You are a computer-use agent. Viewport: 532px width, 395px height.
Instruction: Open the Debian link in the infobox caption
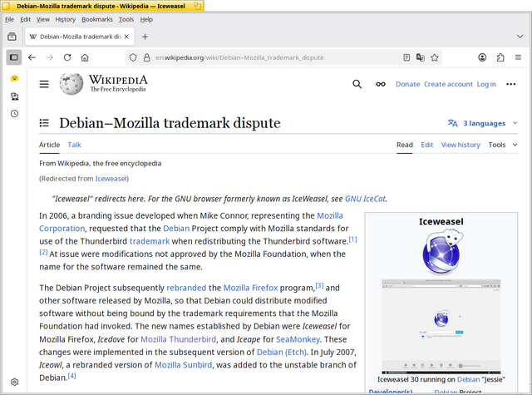[x=468, y=379]
